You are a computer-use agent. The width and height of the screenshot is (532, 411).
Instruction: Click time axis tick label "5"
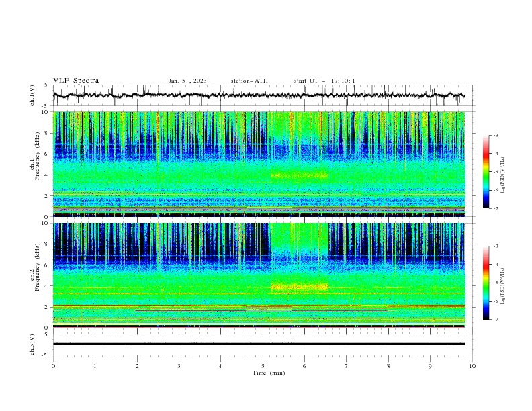[263, 366]
